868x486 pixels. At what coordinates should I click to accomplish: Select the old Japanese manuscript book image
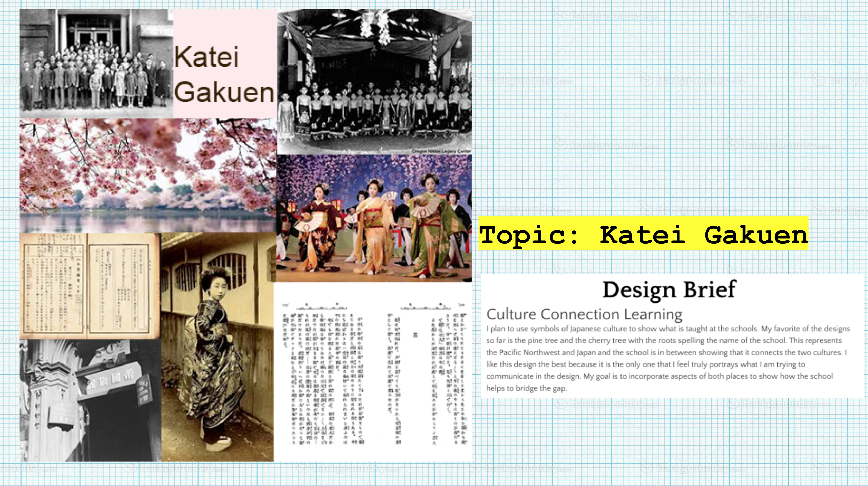(89, 286)
